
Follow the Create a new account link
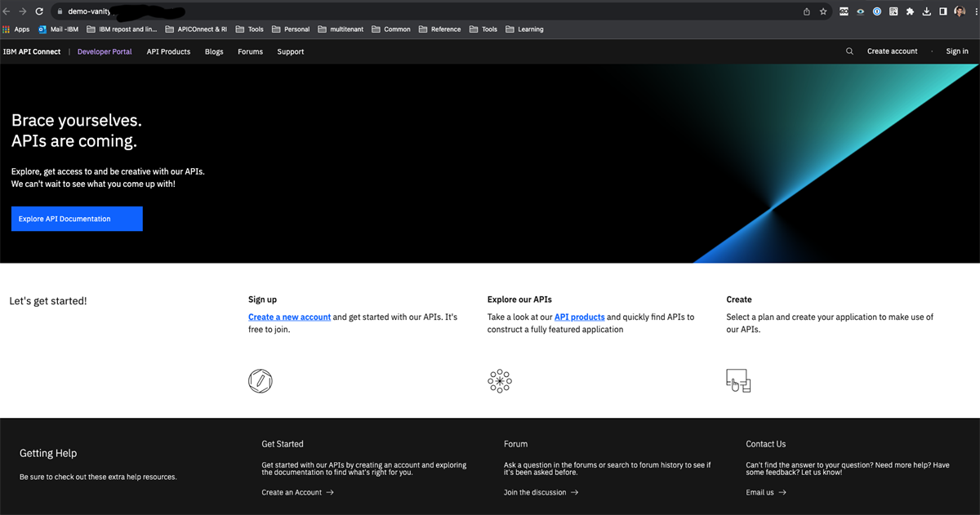(288, 317)
